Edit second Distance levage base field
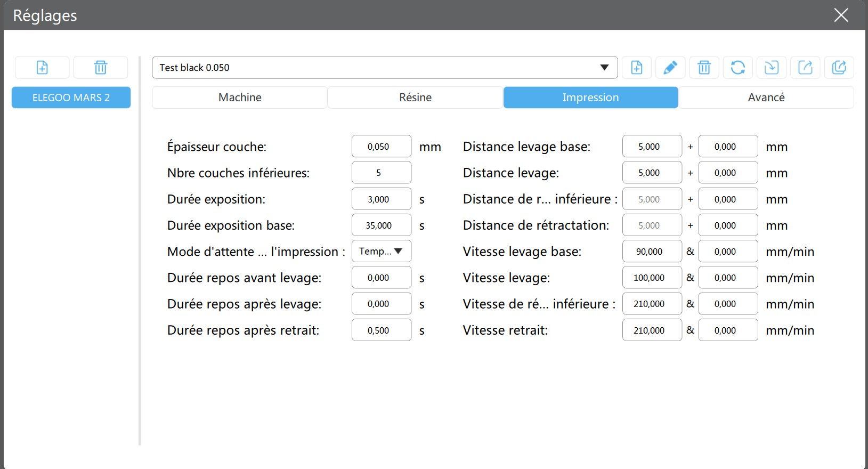The height and width of the screenshot is (469, 868). click(728, 147)
